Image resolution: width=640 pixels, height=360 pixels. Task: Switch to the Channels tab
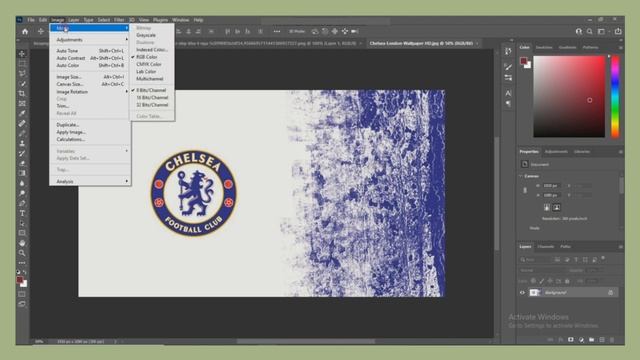[x=546, y=247]
